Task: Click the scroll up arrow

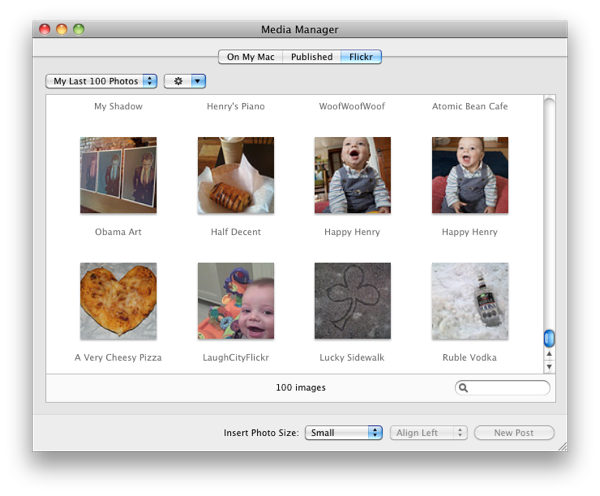Action: [x=549, y=354]
